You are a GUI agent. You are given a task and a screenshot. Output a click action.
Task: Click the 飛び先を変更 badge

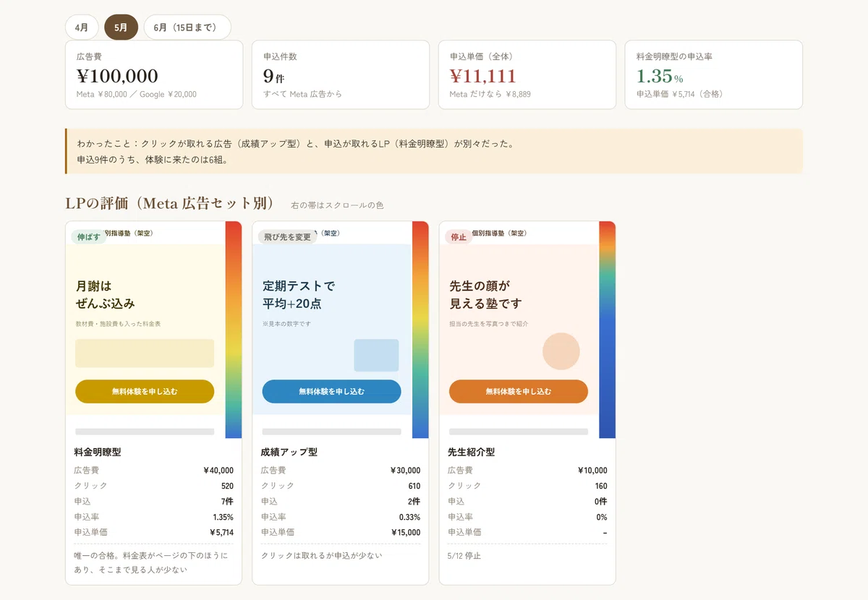(x=287, y=237)
